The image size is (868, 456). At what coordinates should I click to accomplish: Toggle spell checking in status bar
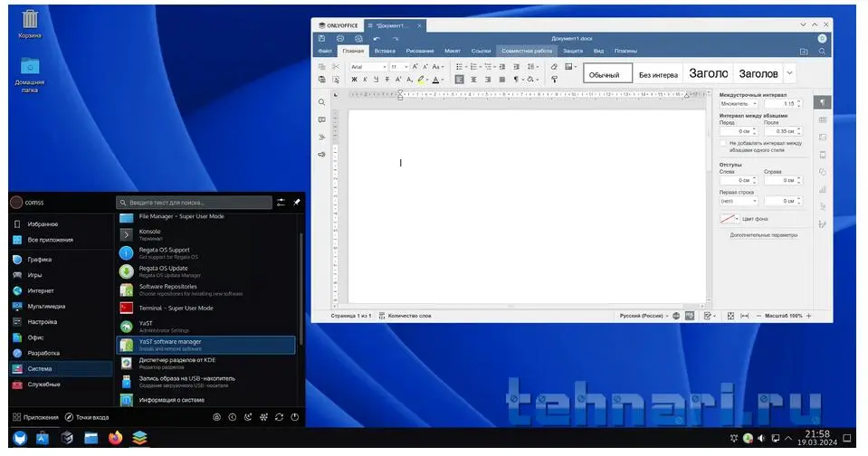click(x=689, y=316)
